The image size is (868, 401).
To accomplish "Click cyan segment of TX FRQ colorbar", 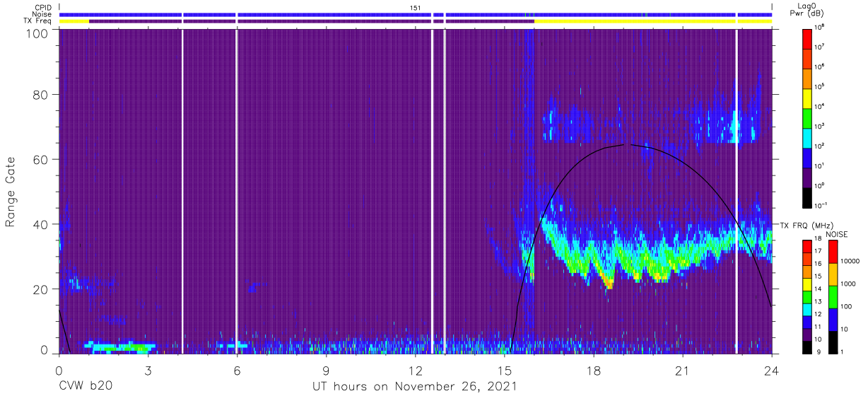I will 807,309.
